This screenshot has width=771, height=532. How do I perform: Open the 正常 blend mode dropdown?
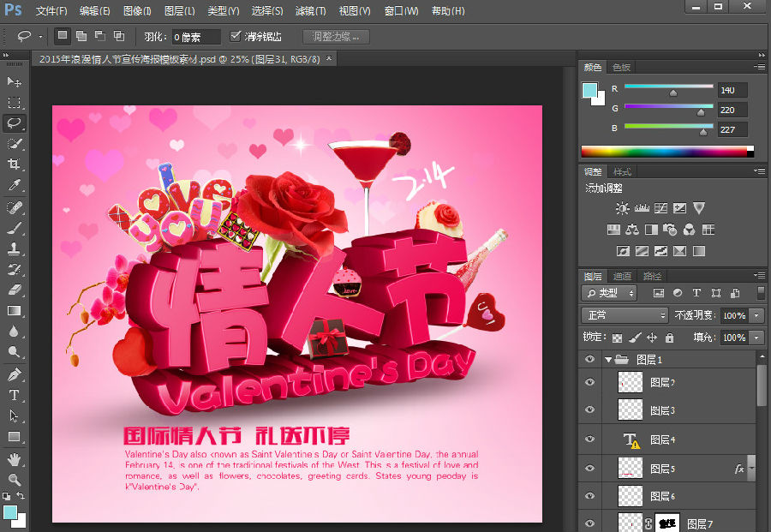[x=624, y=315]
